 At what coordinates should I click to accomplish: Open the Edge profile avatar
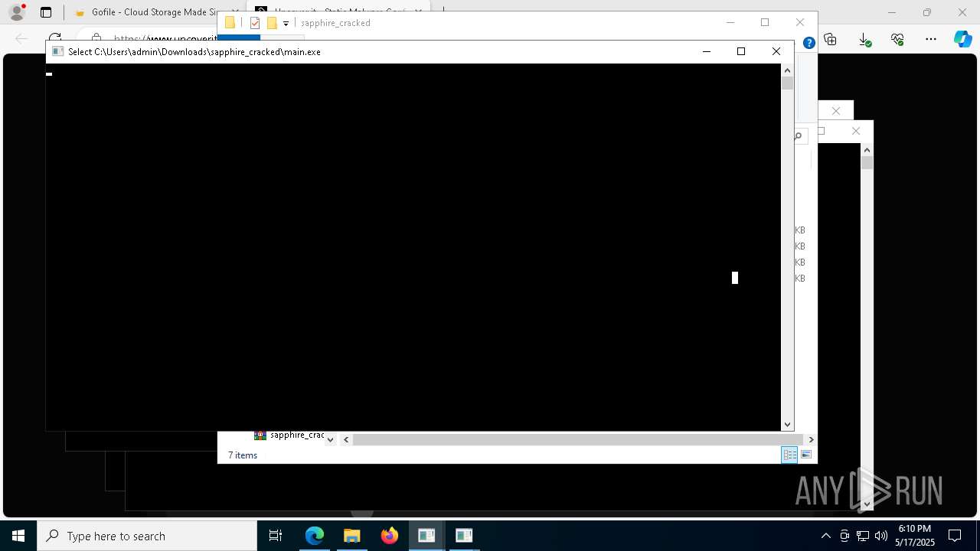pyautogui.click(x=16, y=12)
